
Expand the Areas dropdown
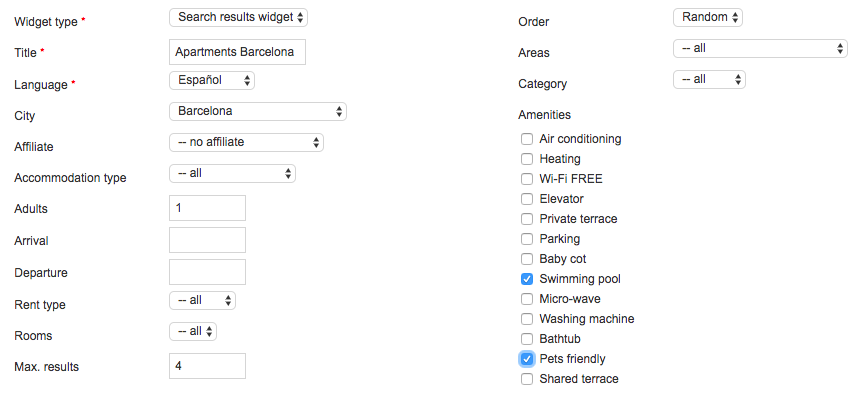coord(761,49)
